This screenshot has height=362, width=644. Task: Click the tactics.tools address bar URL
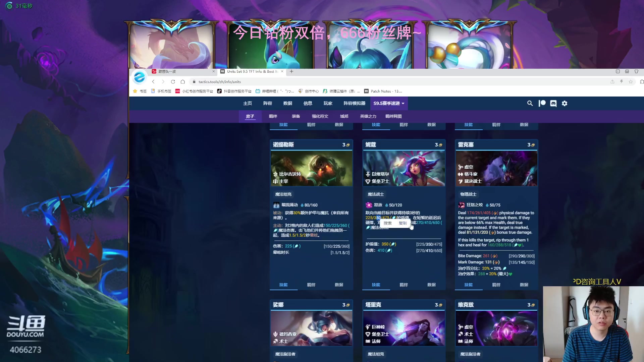220,81
